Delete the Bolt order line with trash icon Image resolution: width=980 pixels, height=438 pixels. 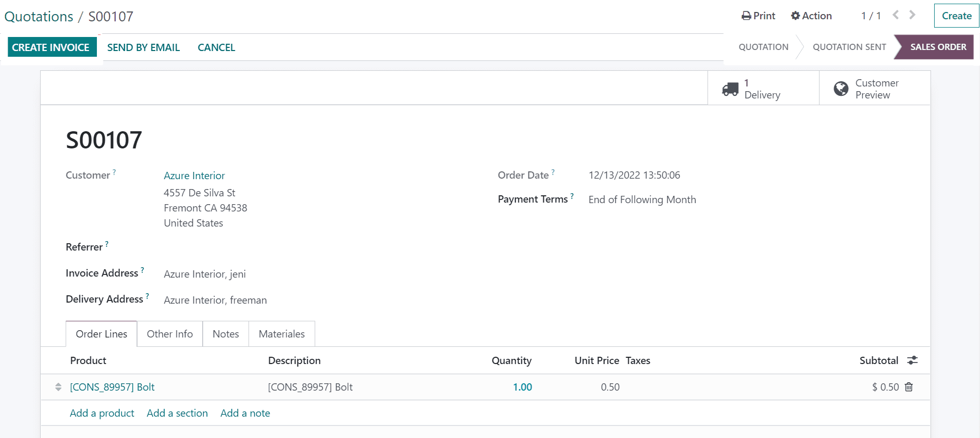click(909, 387)
